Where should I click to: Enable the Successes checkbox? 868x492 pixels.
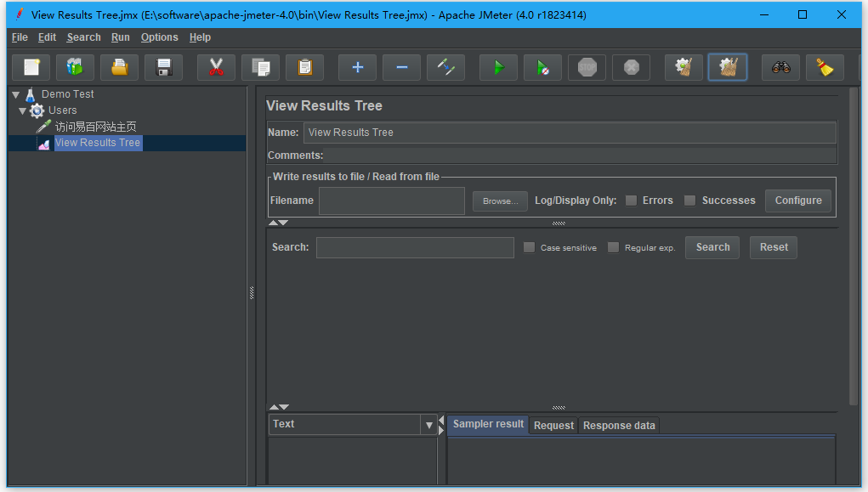pyautogui.click(x=689, y=201)
